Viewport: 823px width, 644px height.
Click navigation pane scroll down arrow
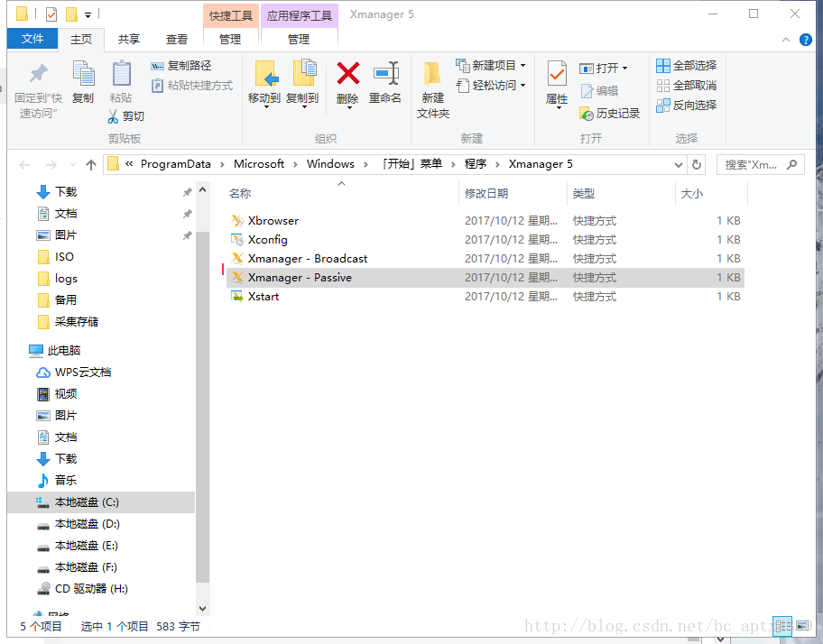[x=203, y=608]
